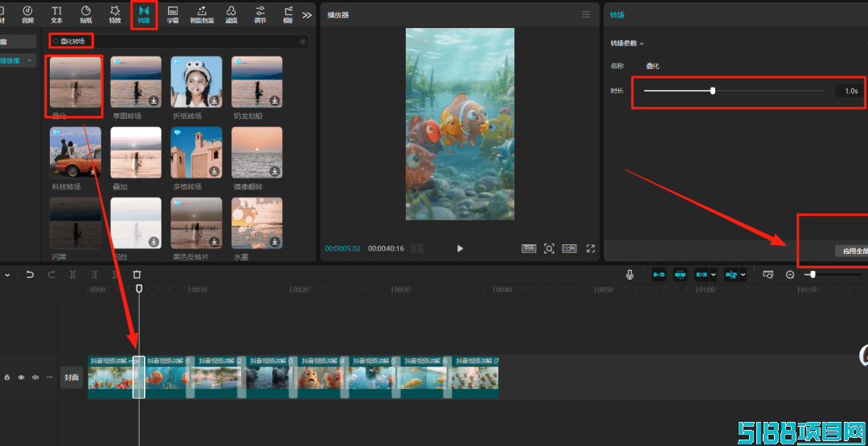The height and width of the screenshot is (446, 868).
Task: Open the 比例 aspect ratio option
Action: pos(570,248)
